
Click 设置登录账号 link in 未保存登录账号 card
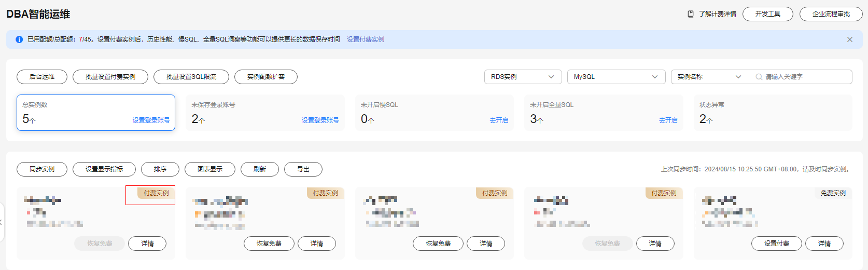[320, 120]
